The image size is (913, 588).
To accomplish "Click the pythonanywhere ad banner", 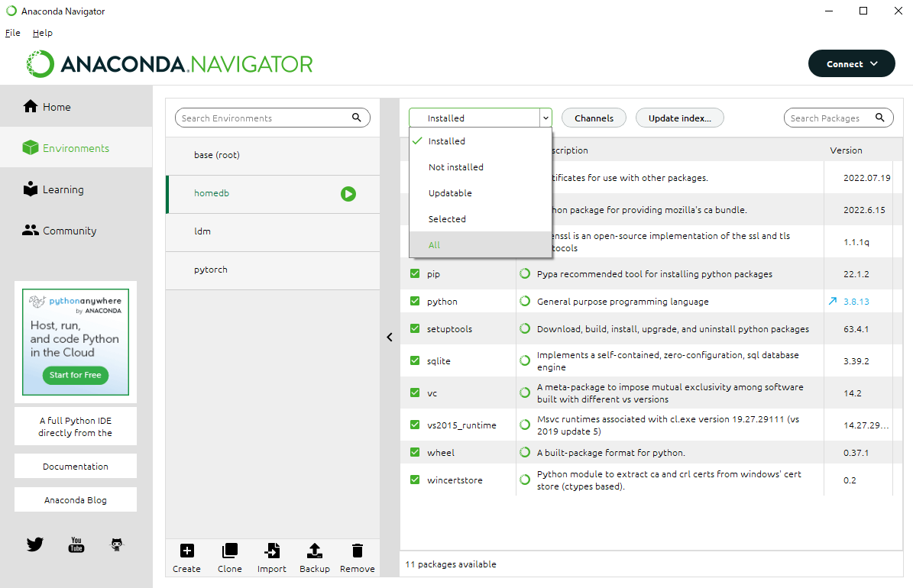I will [76, 342].
